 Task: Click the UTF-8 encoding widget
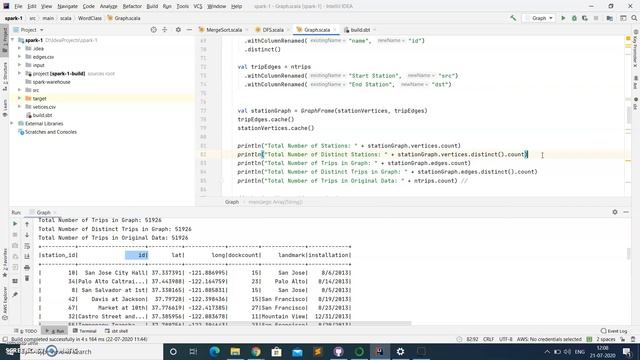(x=505, y=339)
